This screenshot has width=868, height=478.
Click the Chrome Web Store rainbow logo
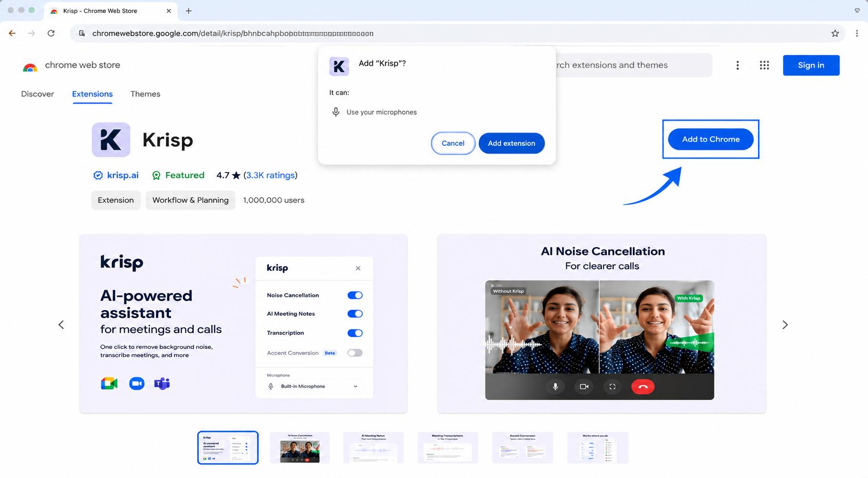pos(30,67)
